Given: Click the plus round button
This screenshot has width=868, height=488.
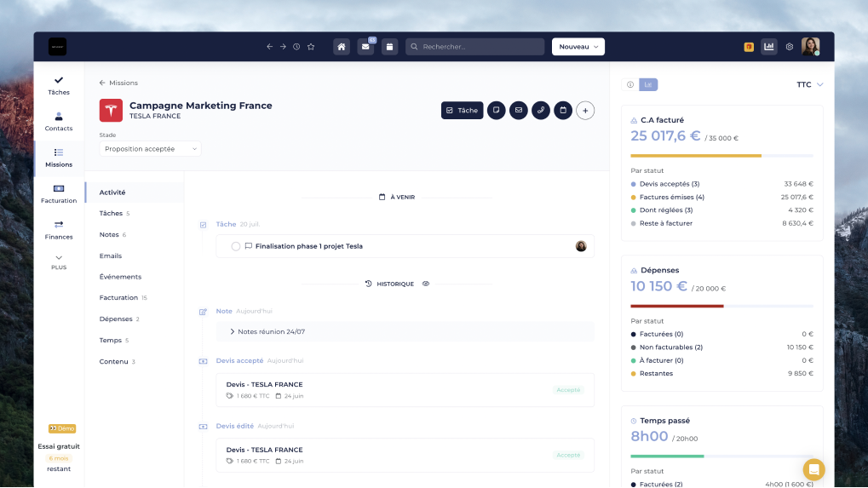Looking at the screenshot, I should pyautogui.click(x=585, y=111).
